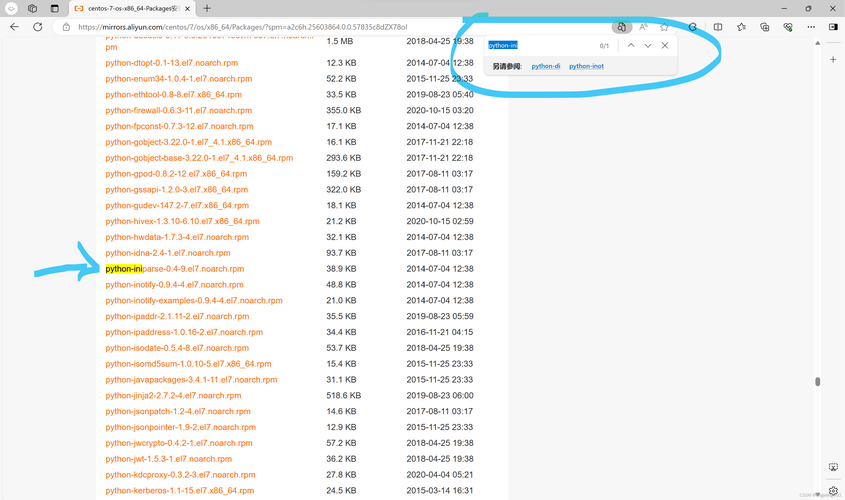Viewport: 845px width, 500px height.
Task: Open the Favorites list icon
Action: (741, 27)
